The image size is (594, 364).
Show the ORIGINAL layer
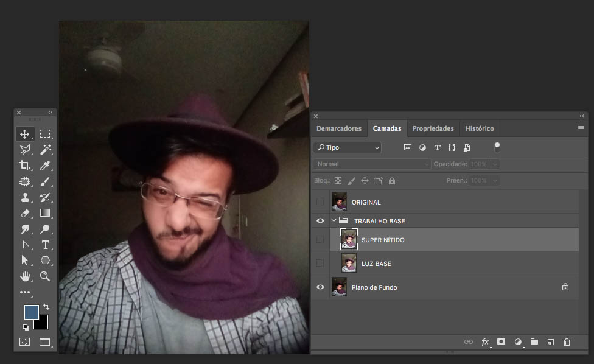pos(320,201)
